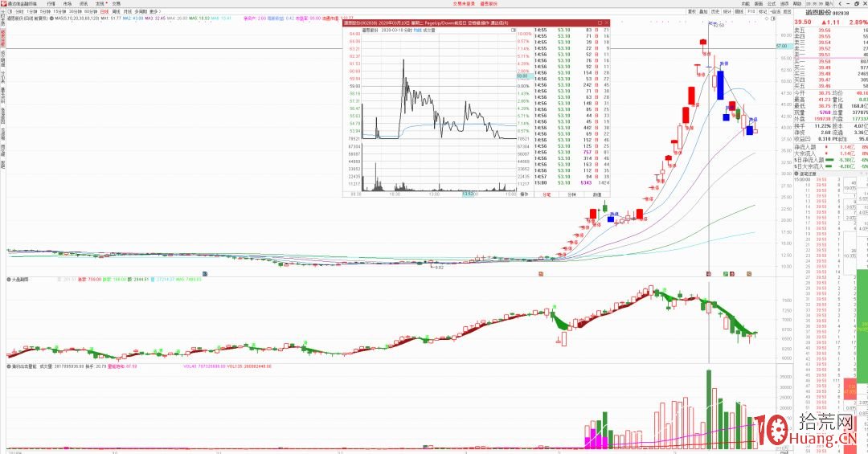
Task: Click the icon beside volume indicator header
Action: [9, 366]
